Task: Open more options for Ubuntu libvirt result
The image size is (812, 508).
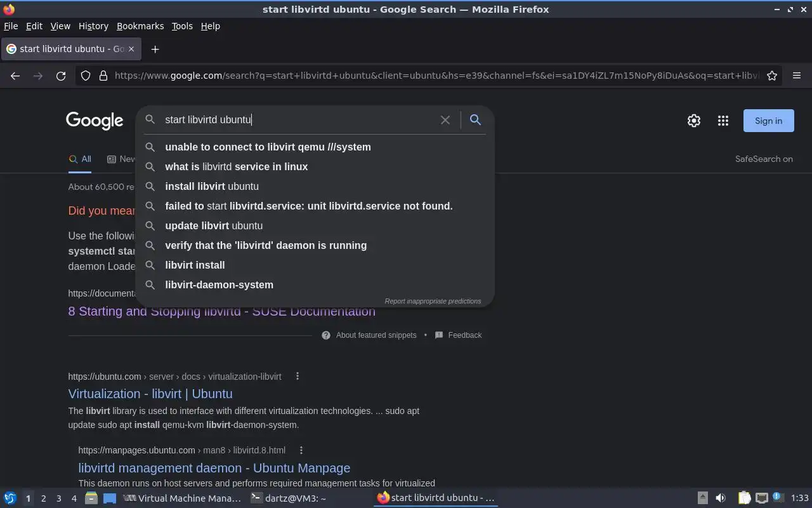Action: coord(298,376)
